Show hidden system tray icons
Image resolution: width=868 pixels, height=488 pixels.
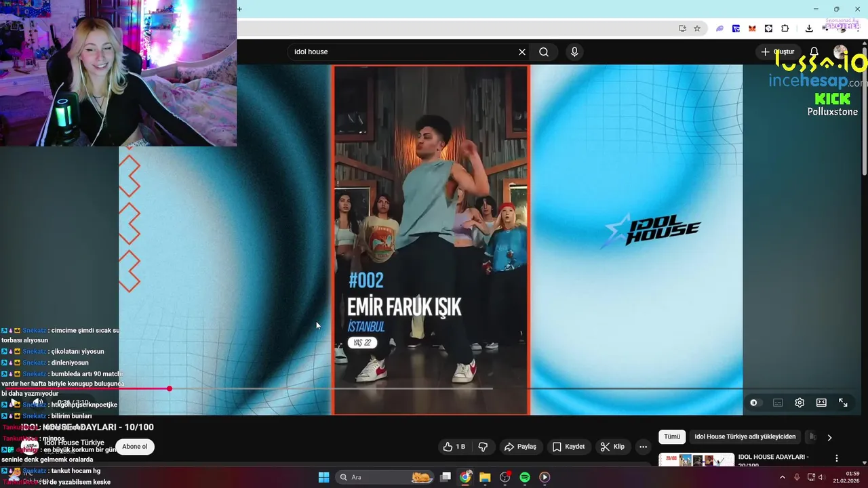782,477
